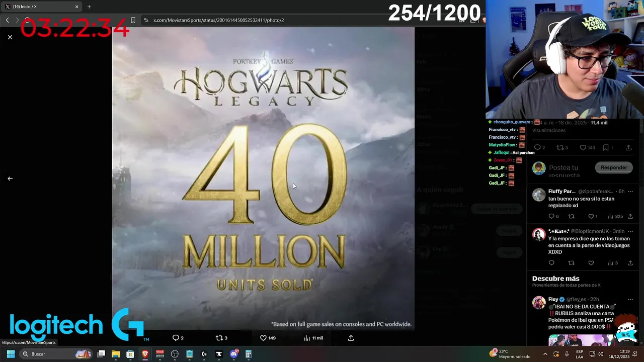
Task: Open the @BiopticmonUK handle link
Action: (x=590, y=231)
